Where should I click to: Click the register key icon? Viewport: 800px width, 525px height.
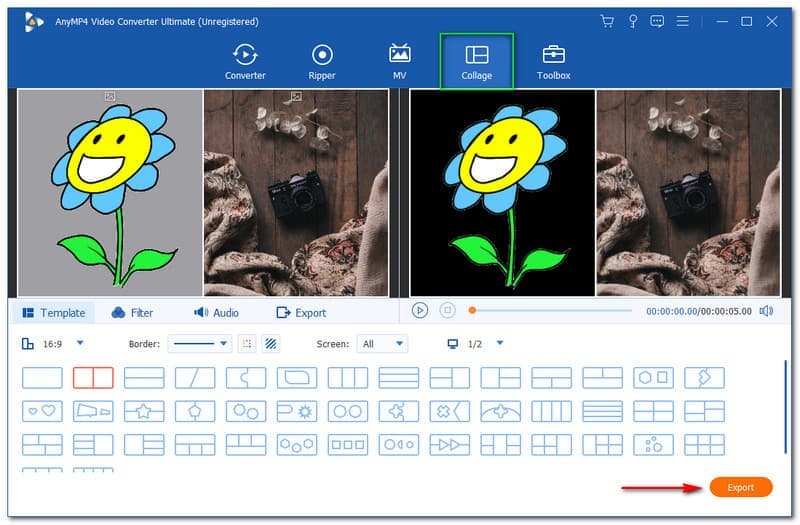(x=632, y=21)
